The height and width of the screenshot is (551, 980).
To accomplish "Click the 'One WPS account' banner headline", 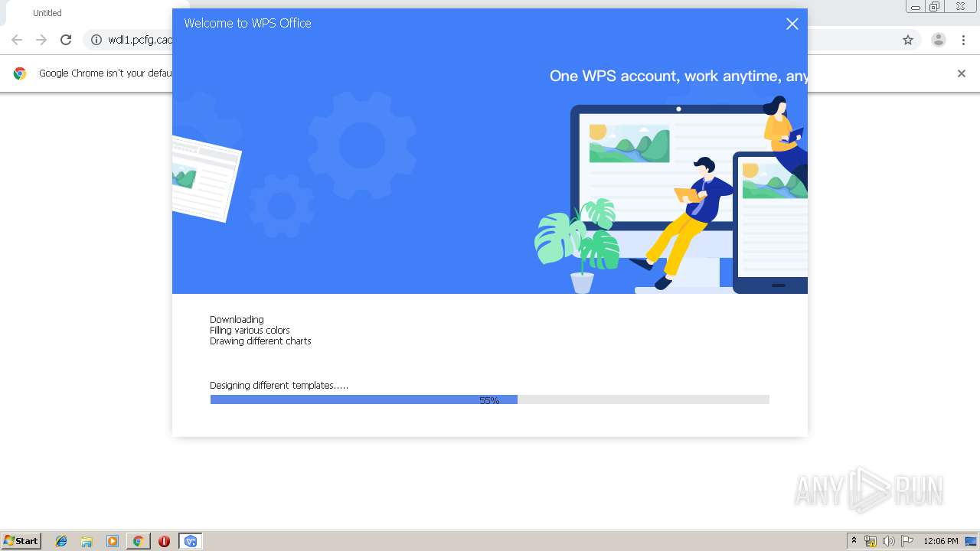I will 678,76.
